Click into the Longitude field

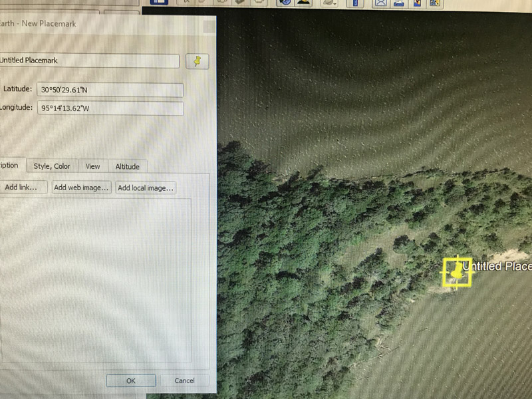[x=110, y=108]
